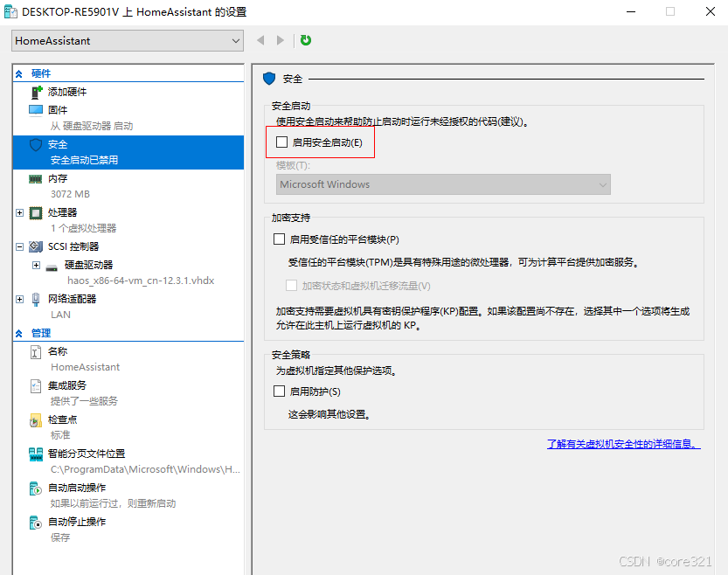Select the SCSI 控制器 item
728x575 pixels.
pos(73,246)
